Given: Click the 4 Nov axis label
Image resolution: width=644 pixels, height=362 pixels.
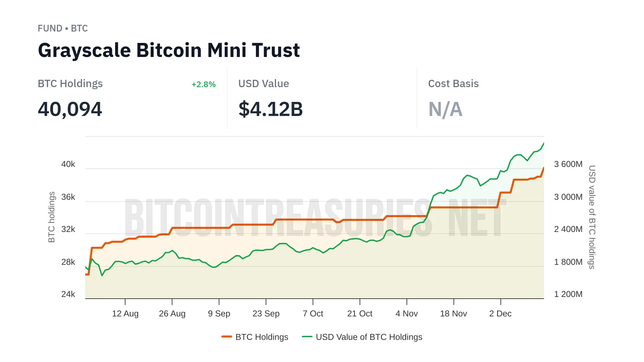Looking at the screenshot, I should point(407,313).
